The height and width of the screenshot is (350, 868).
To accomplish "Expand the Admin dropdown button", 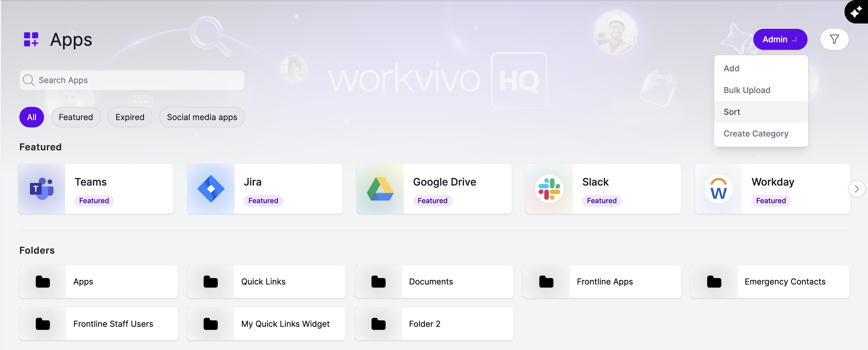I will pos(780,39).
